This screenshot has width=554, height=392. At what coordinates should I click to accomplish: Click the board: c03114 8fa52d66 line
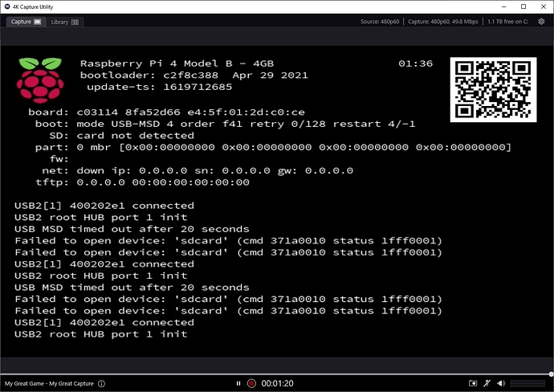tap(166, 112)
